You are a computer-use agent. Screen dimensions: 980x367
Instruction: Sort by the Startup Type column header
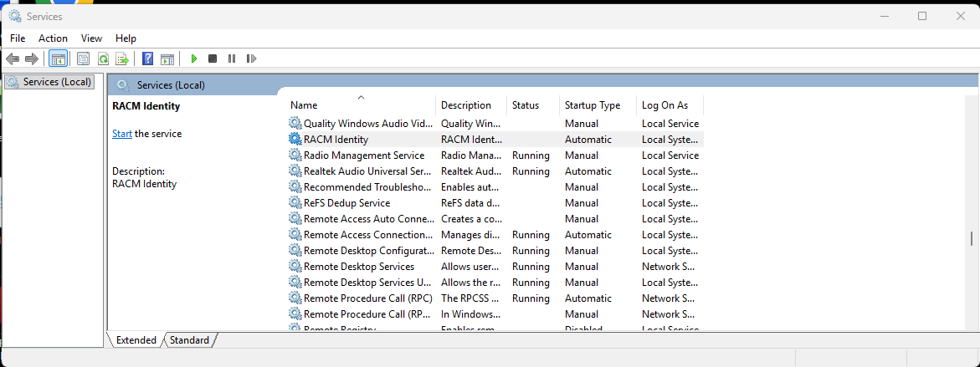598,104
